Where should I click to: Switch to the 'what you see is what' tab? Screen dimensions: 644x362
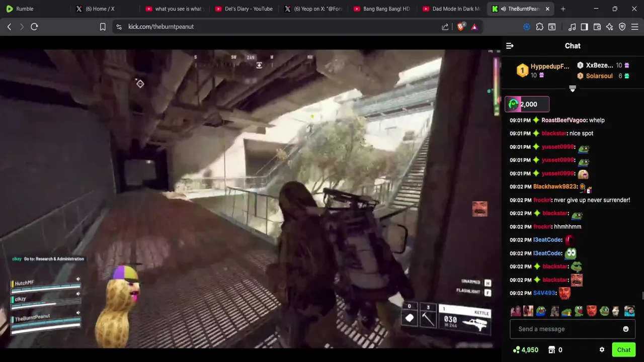[x=173, y=9]
